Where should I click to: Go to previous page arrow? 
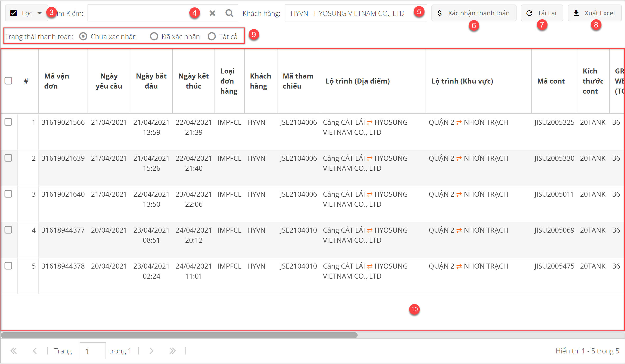click(35, 351)
